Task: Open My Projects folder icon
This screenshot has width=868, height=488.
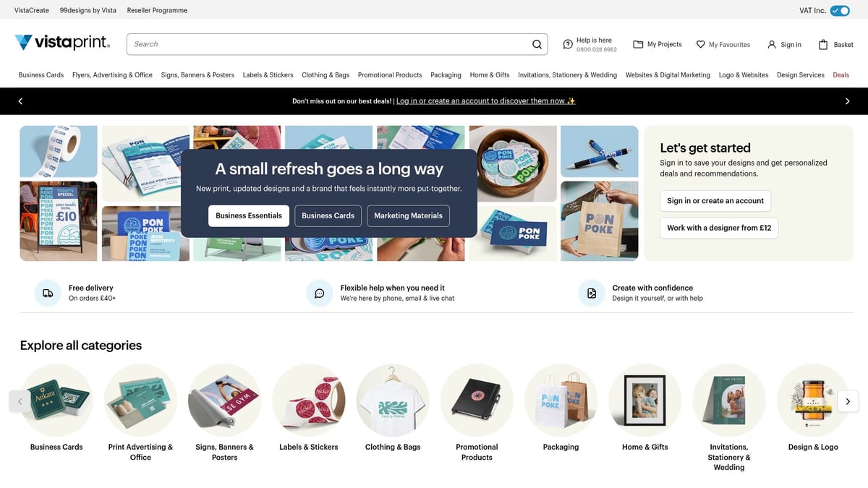Action: [638, 44]
